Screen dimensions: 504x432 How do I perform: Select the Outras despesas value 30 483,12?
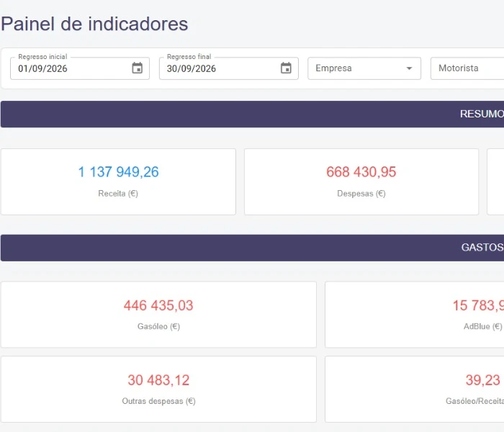coord(158,380)
